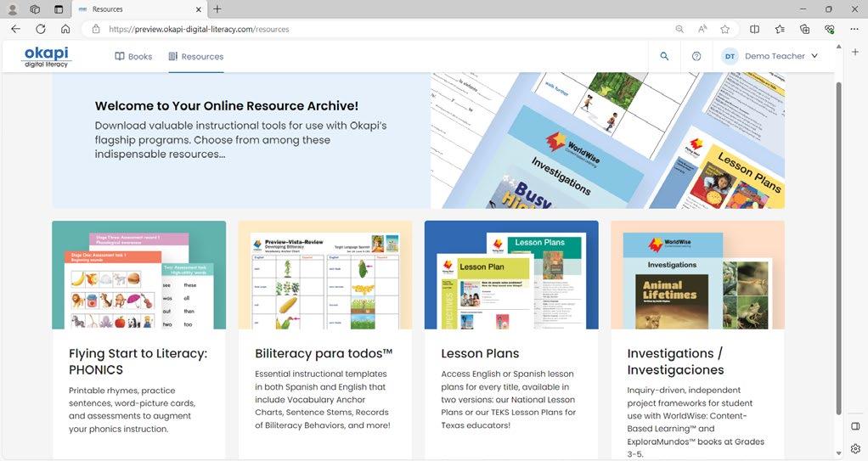Open the Books navigation tab
Viewport: 868px width, 461px height.
click(x=133, y=56)
